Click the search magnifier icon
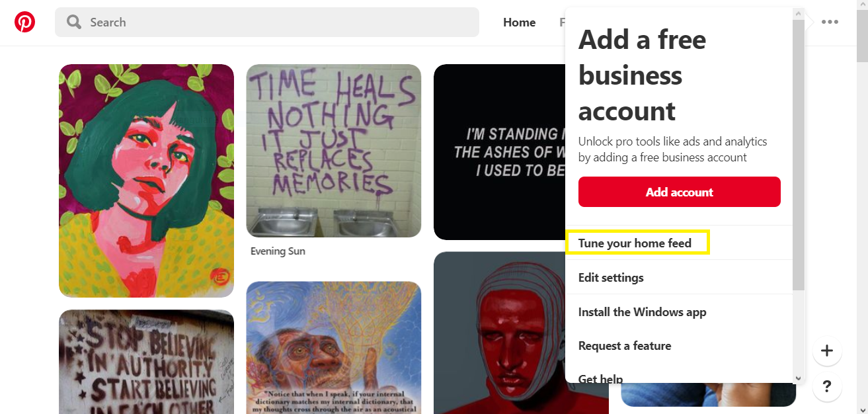 click(x=74, y=22)
